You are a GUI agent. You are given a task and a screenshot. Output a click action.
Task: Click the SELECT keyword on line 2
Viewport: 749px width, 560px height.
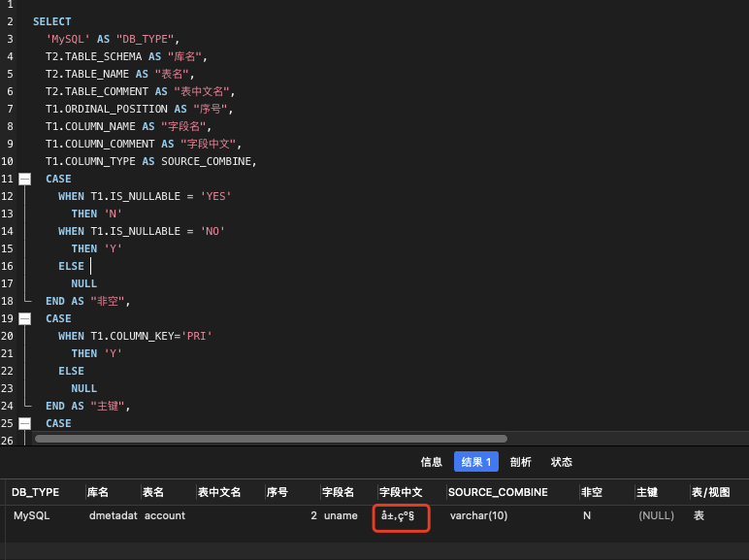(x=52, y=21)
